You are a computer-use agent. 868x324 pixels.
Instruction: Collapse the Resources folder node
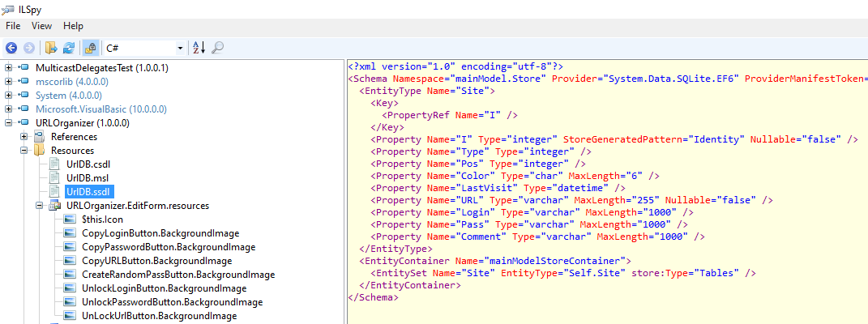[x=24, y=151]
